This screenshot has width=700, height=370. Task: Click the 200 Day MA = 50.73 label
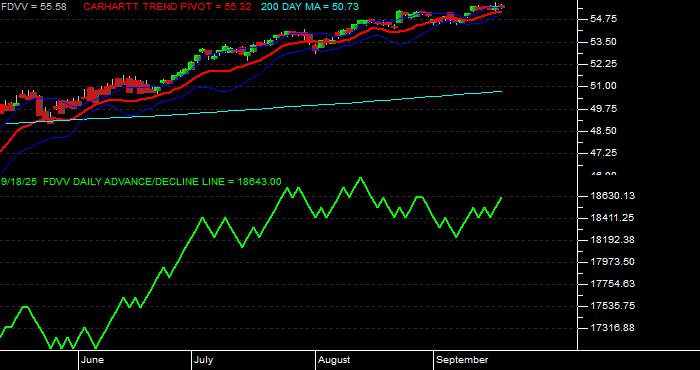310,7
